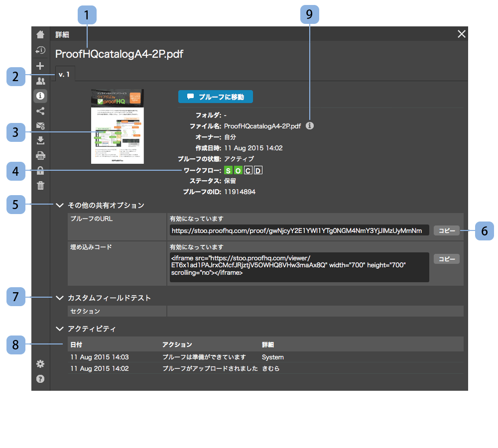Click the plus icon in the sidebar
The height and width of the screenshot is (448, 498).
(x=40, y=66)
